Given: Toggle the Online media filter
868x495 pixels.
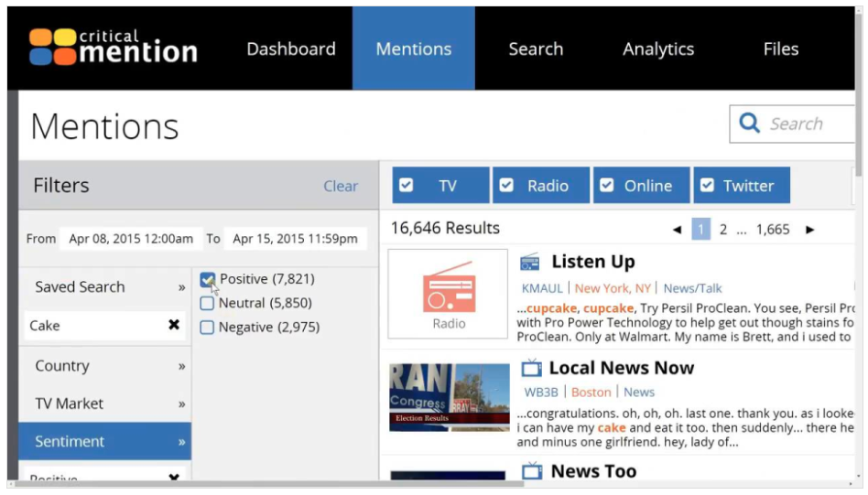Looking at the screenshot, I should [x=642, y=185].
